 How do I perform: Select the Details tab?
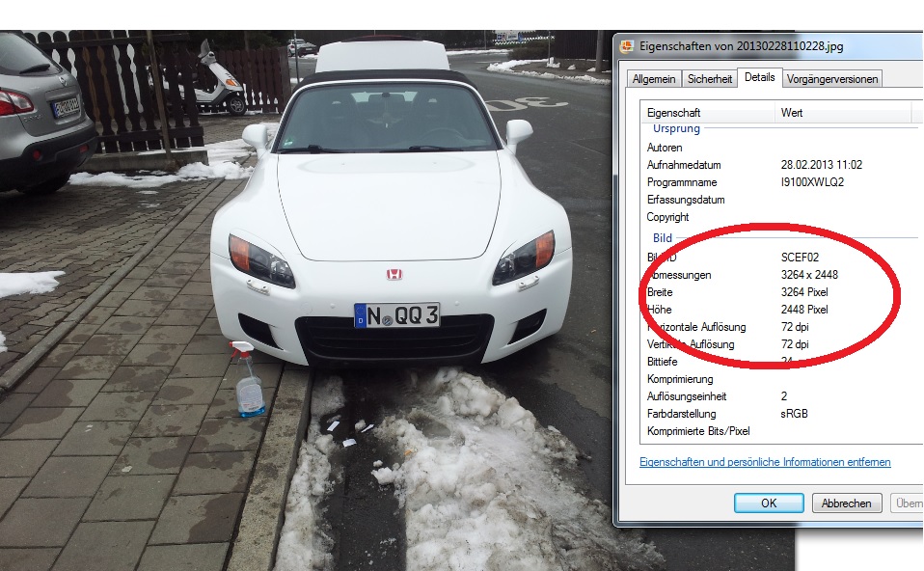click(x=759, y=77)
